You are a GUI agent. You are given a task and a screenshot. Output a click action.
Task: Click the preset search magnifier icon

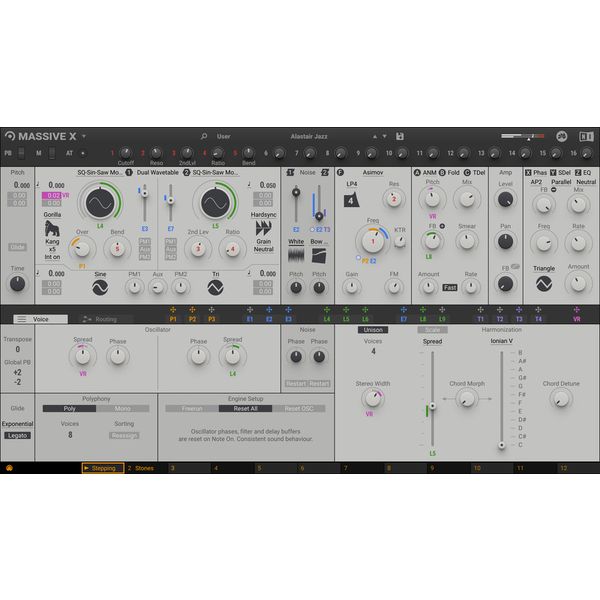[x=204, y=136]
